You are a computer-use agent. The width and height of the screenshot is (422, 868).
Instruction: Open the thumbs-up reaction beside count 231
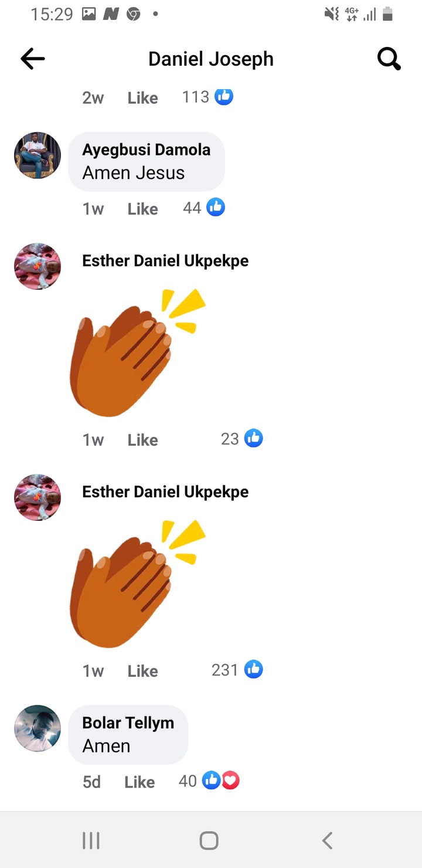click(x=253, y=669)
